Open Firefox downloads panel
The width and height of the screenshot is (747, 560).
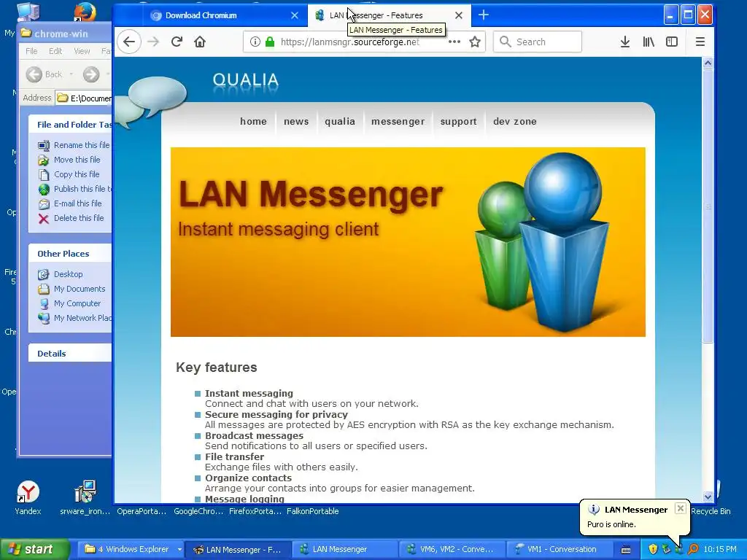[x=625, y=42]
